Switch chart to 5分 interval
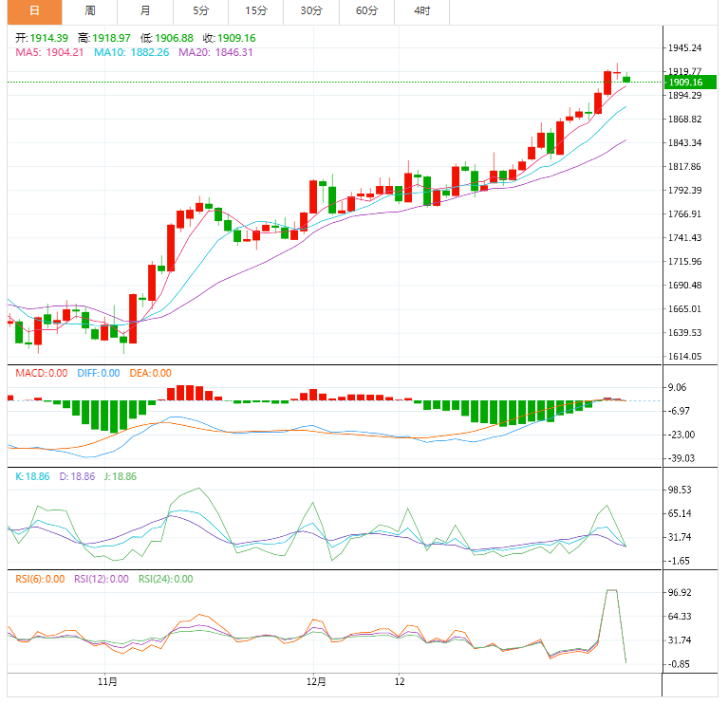This screenshot has width=728, height=704. pyautogui.click(x=200, y=11)
